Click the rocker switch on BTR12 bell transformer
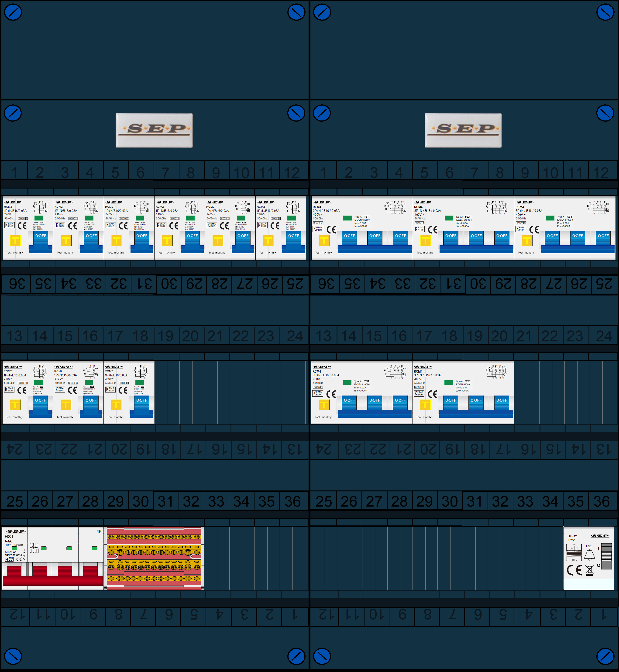The height and width of the screenshot is (672, 619). click(x=607, y=556)
